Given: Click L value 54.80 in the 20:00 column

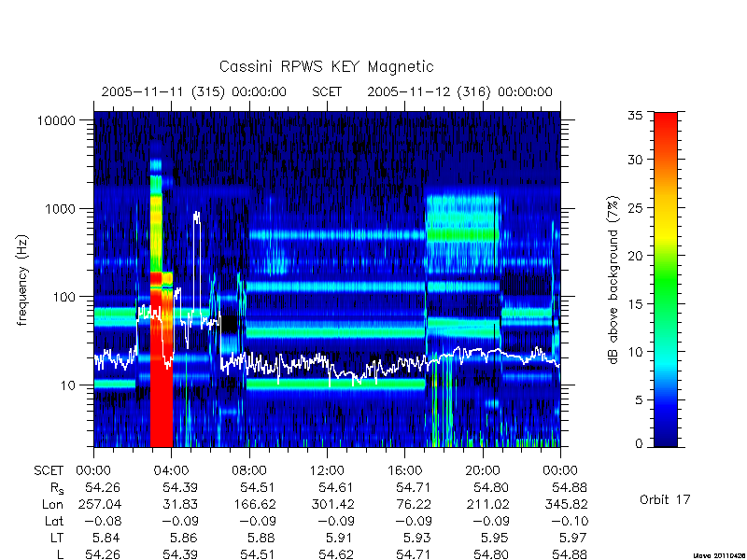Looking at the screenshot, I should pos(491,554).
